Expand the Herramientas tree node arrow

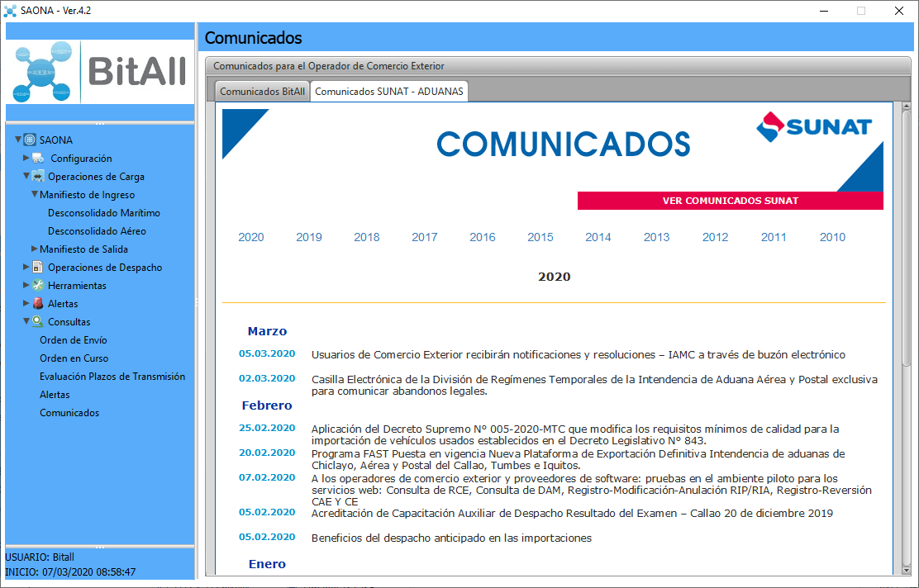26,286
